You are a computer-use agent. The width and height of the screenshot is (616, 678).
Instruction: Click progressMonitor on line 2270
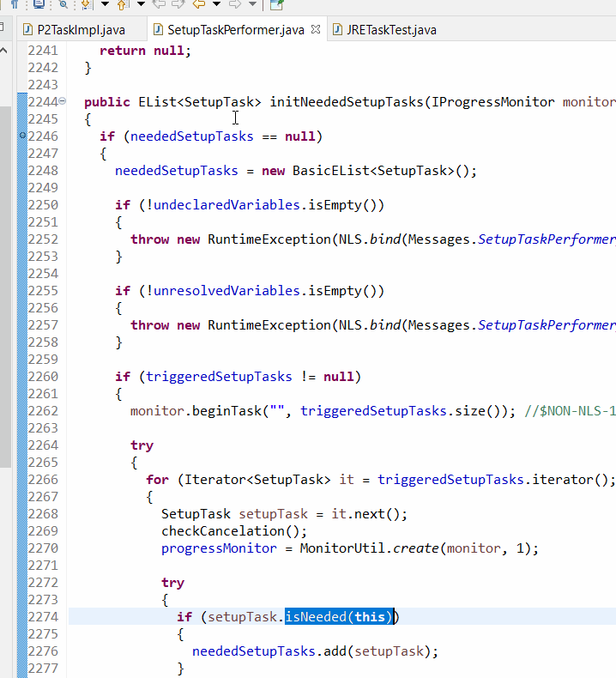click(219, 548)
